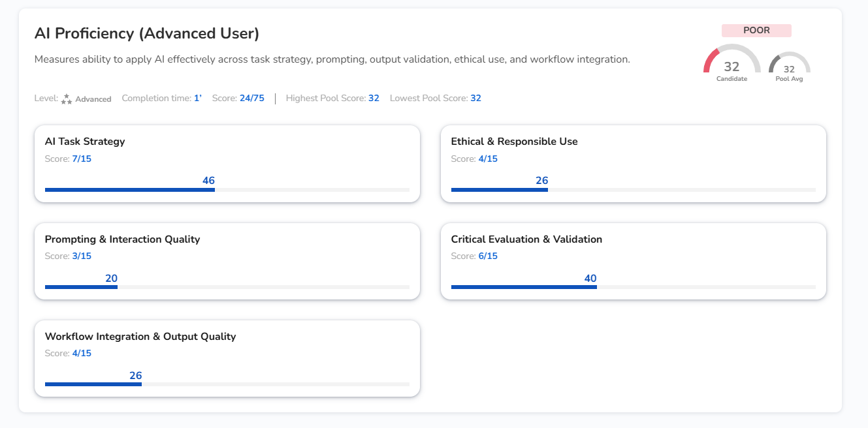Click the Lowest Pool Score value
This screenshot has width=868, height=428.
point(475,99)
